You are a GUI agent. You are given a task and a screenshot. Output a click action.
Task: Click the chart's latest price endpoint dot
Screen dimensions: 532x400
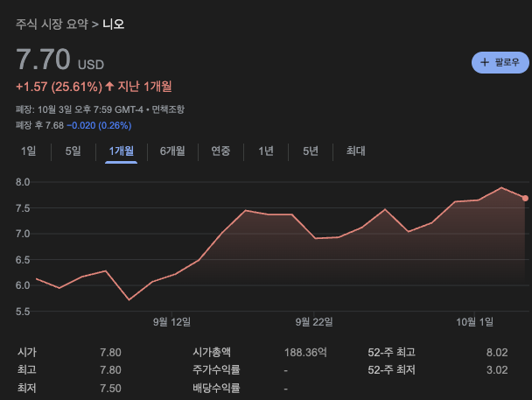pyautogui.click(x=525, y=199)
